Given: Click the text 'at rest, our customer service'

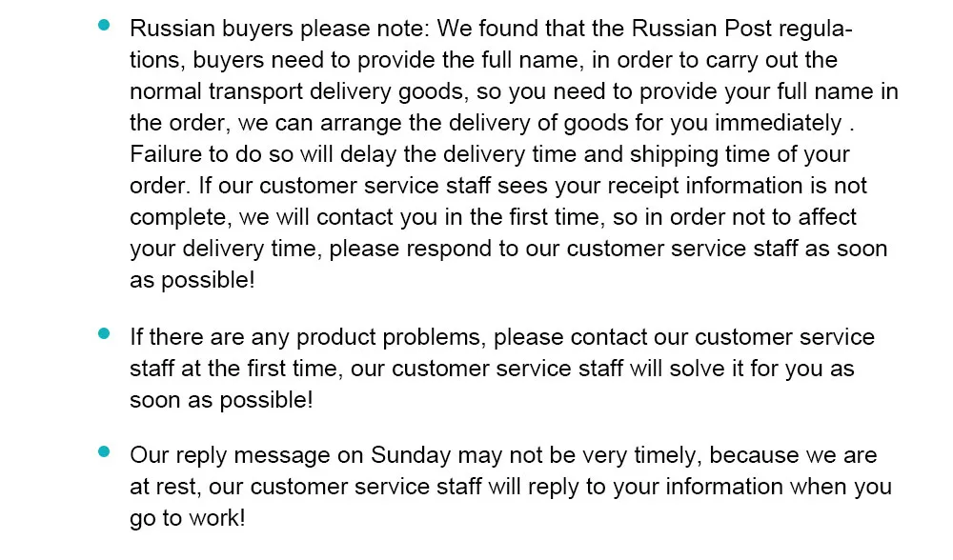Looking at the screenshot, I should point(306,487).
